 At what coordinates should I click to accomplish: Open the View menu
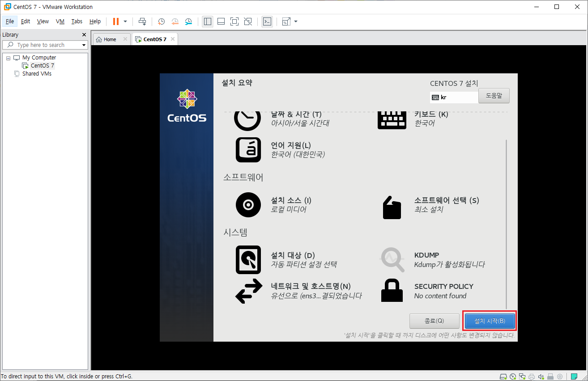click(x=43, y=21)
